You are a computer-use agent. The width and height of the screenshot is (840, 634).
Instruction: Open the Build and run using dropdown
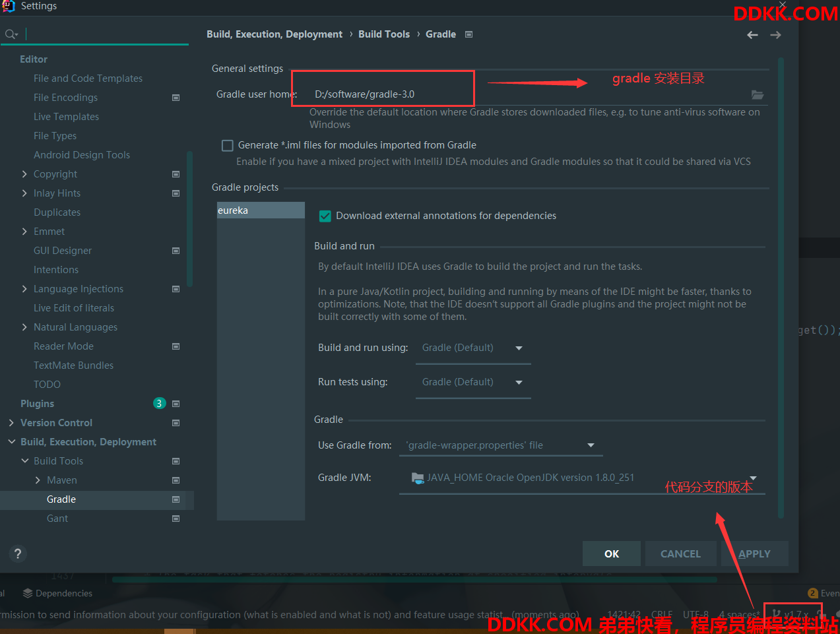473,348
